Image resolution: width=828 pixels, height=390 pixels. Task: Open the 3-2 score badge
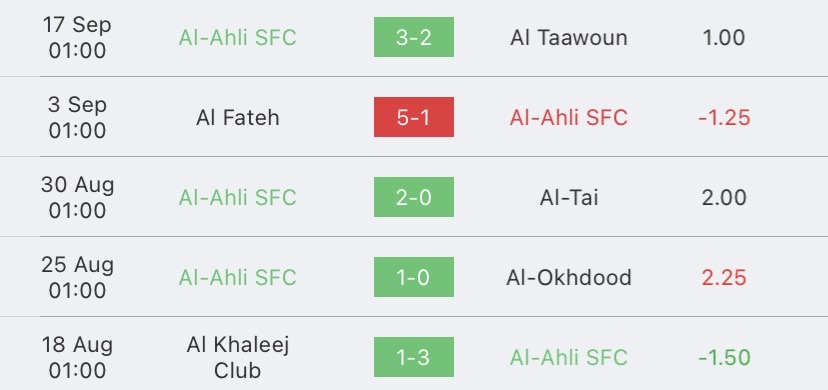413,37
